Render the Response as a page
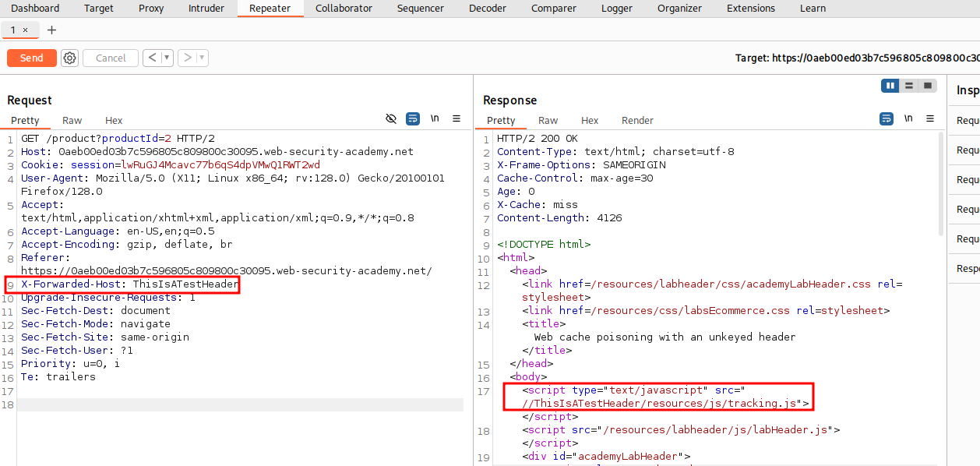 (637, 120)
